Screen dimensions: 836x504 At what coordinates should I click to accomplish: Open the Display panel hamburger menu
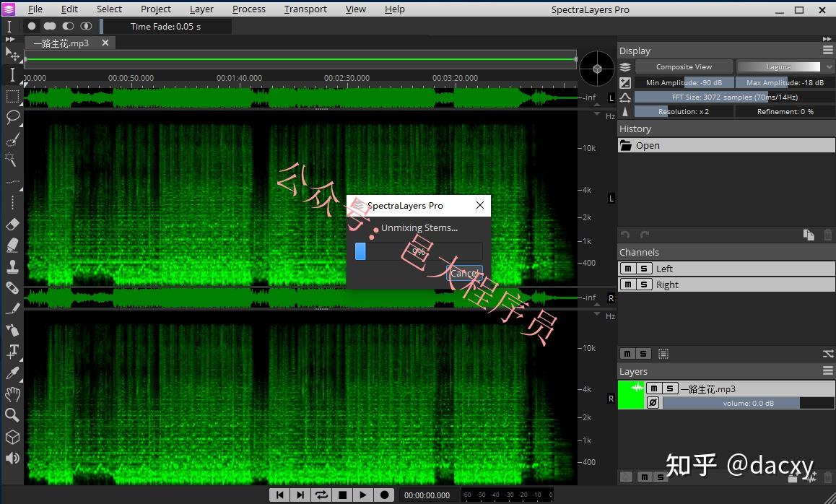[827, 50]
